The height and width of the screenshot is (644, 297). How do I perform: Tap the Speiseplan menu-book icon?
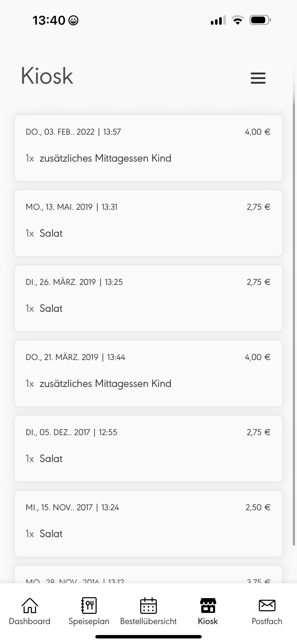click(89, 605)
